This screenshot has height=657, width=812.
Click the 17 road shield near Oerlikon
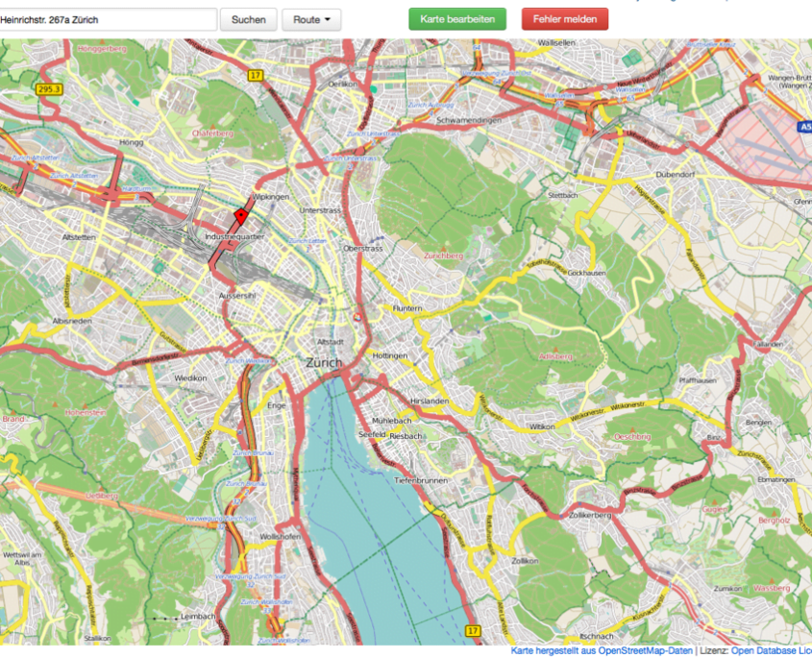point(254,74)
